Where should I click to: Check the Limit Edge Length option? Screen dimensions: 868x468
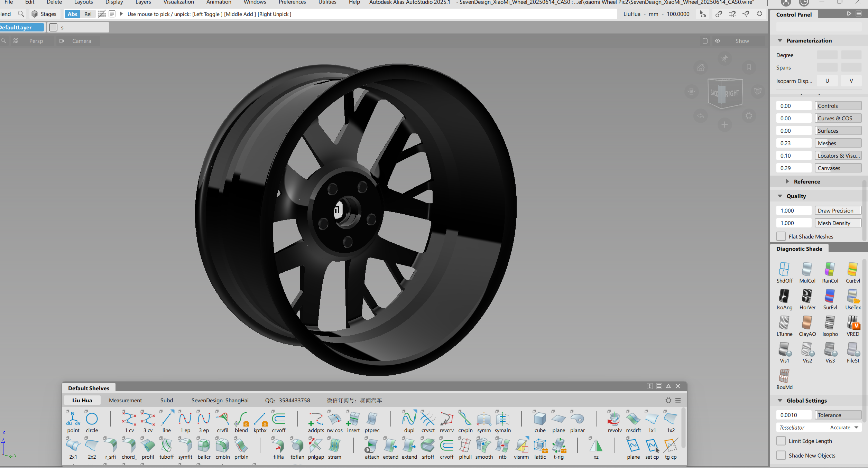coord(781,441)
